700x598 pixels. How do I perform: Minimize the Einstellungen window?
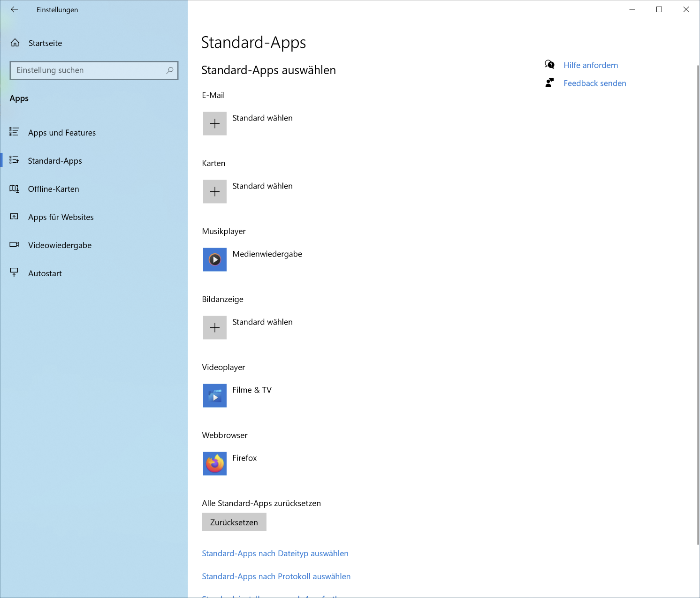[632, 9]
